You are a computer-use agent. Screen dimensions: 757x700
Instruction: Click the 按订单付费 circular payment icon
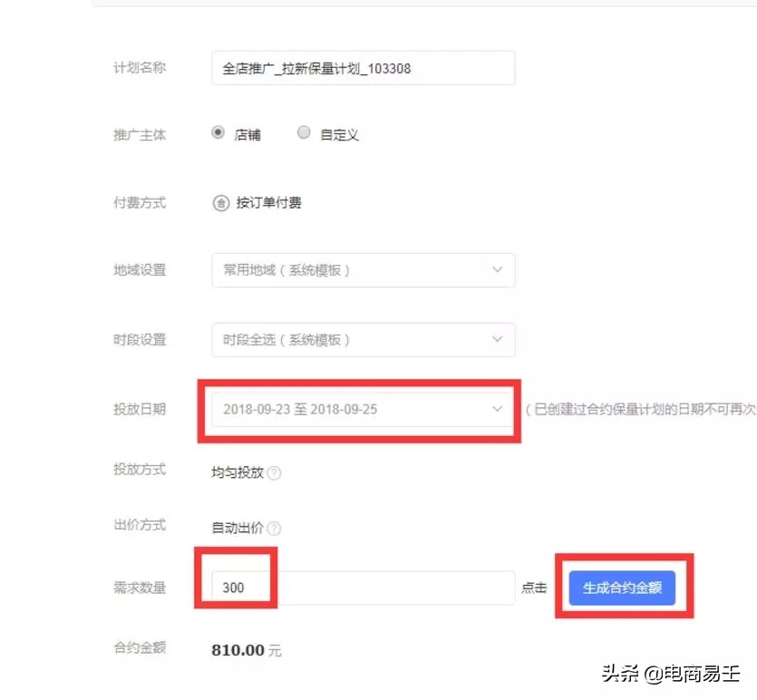221,203
